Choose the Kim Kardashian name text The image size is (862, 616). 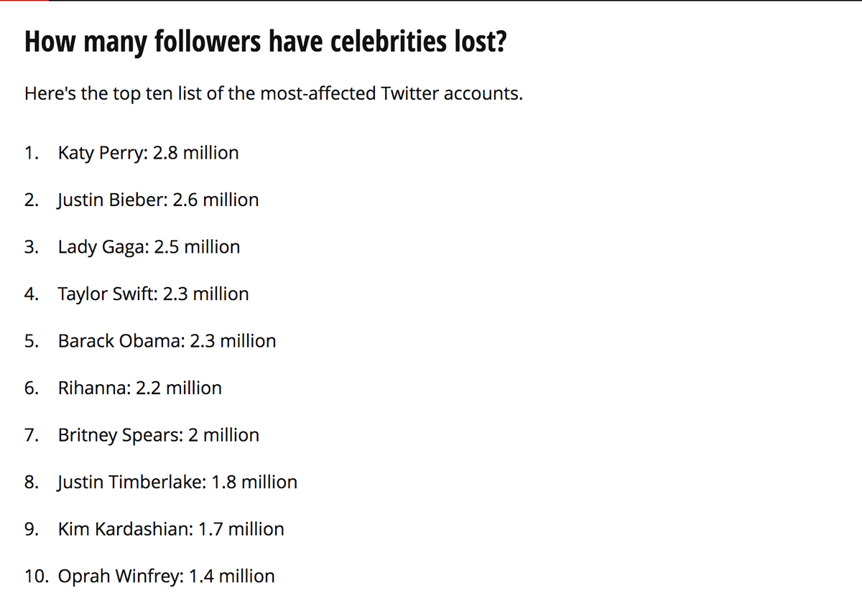tap(125, 529)
